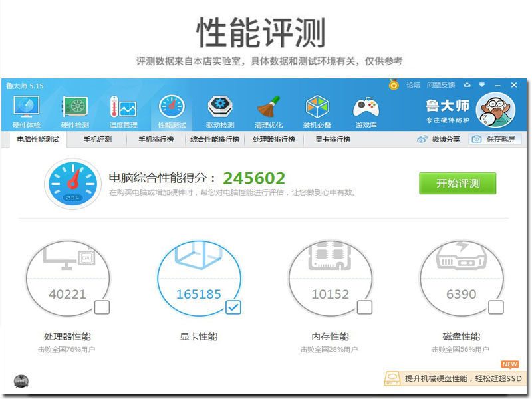Screen dimensions: 532x399
Task: Open 装机必备 essential software cube icon
Action: point(317,112)
